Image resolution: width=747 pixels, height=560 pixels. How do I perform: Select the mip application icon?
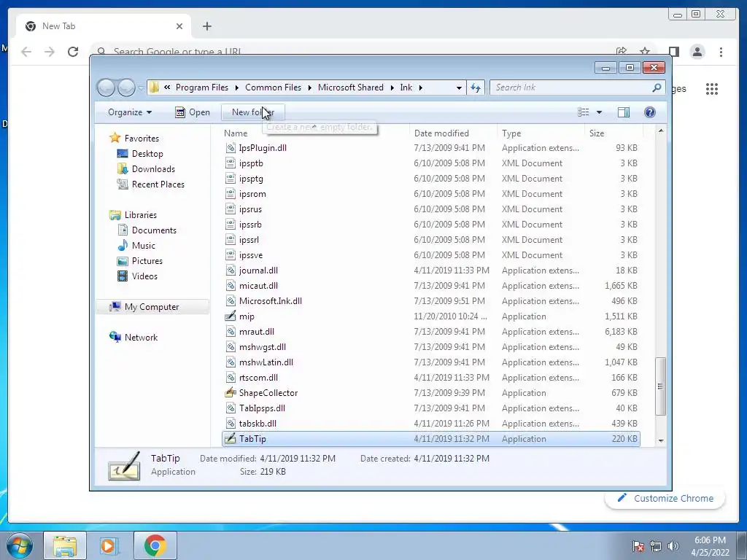(231, 316)
